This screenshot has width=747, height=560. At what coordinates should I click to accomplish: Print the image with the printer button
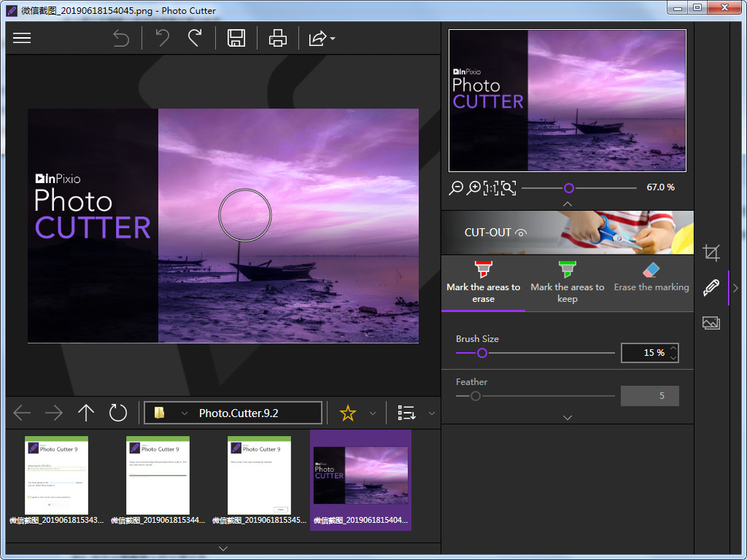click(x=278, y=38)
